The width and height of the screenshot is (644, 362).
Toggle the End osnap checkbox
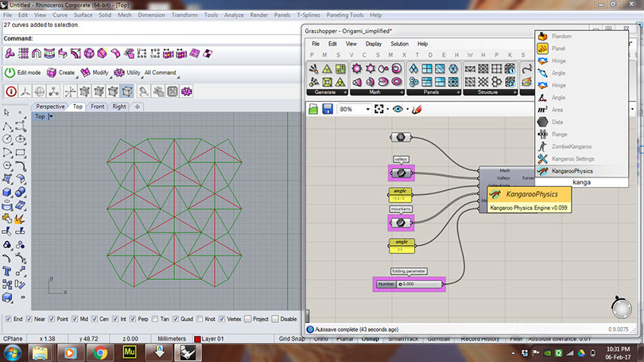8,319
